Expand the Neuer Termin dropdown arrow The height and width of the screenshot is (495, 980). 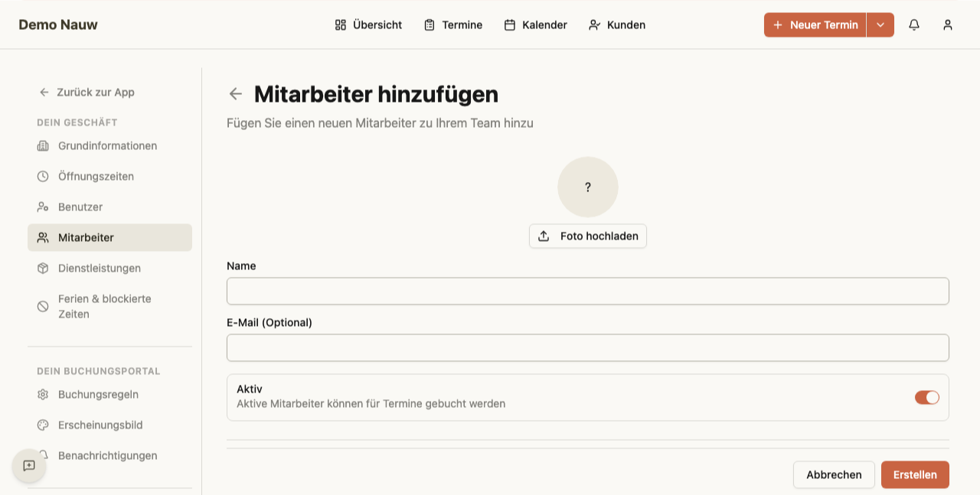[880, 24]
